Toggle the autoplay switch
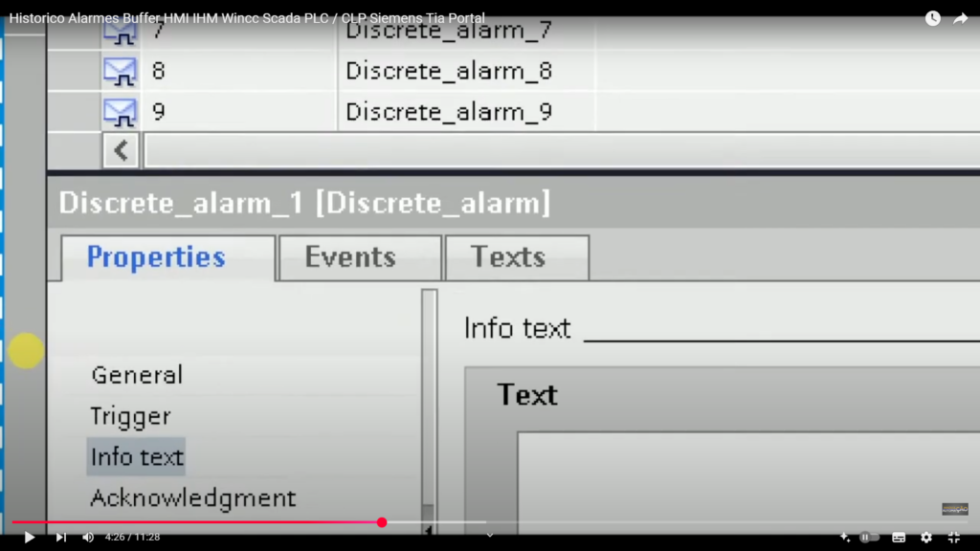The width and height of the screenshot is (980, 551). coord(869,538)
